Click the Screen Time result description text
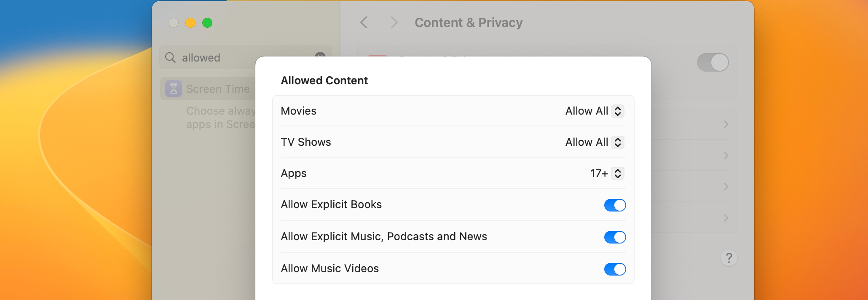 [220, 118]
